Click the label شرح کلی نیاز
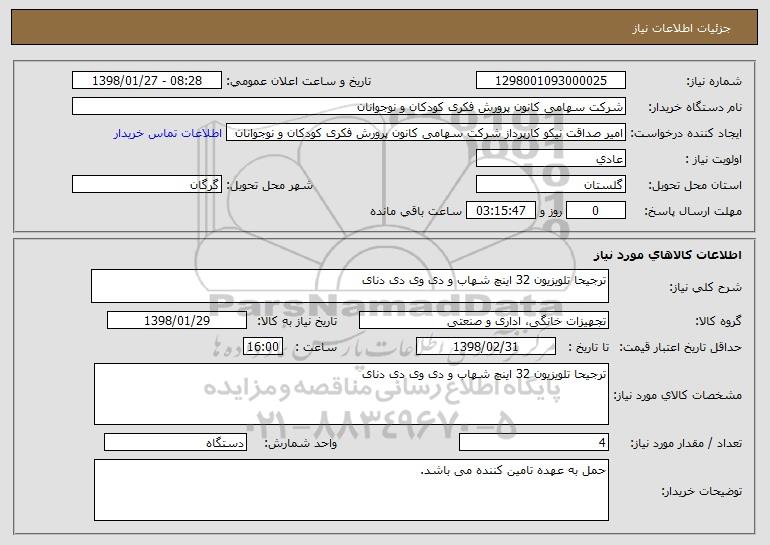The height and width of the screenshot is (545, 770). (x=706, y=287)
